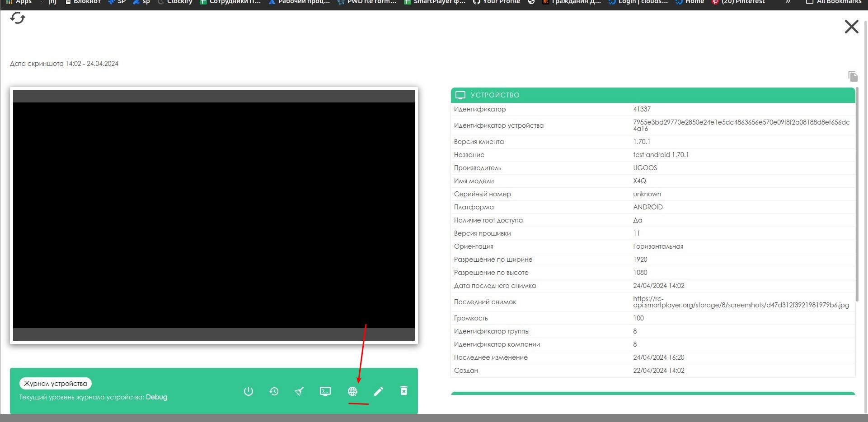Click the model name X4Q
This screenshot has height=422, width=868.
639,181
